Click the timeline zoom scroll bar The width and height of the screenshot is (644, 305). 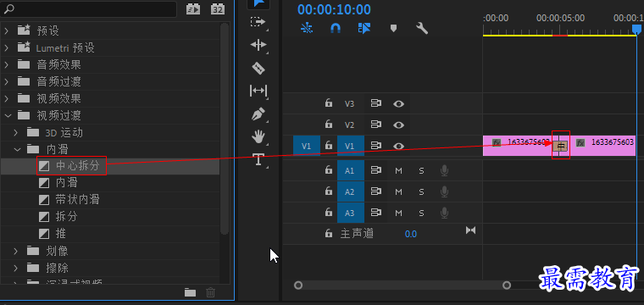tap(402, 285)
